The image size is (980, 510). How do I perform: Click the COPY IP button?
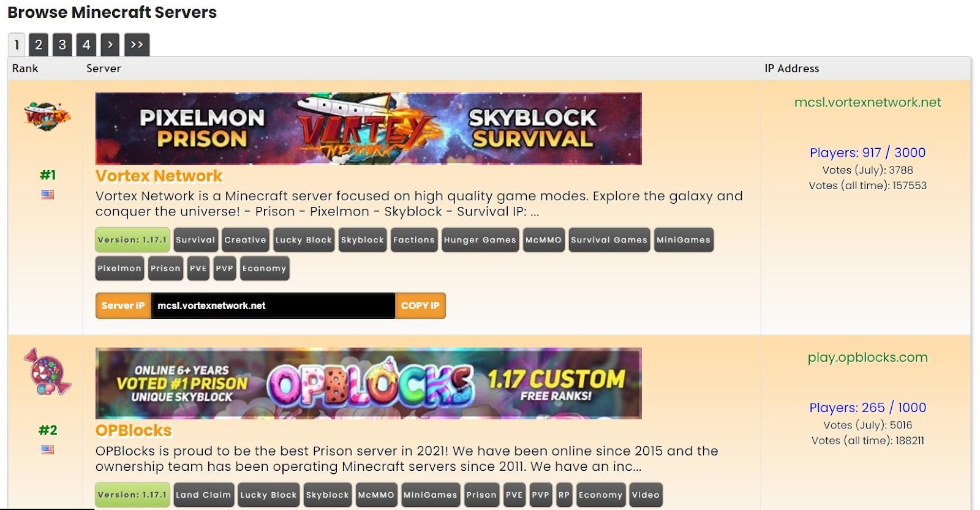(x=420, y=306)
